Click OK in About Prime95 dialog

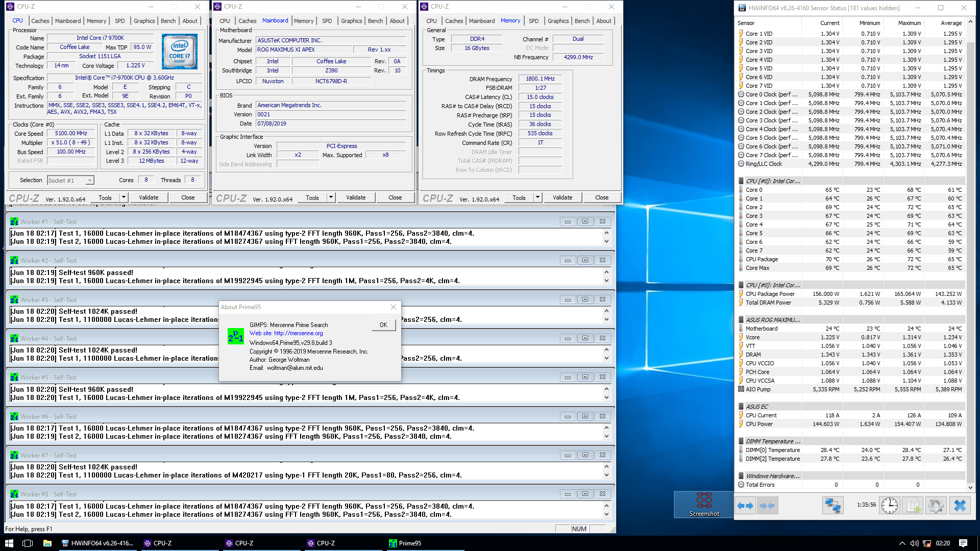point(383,325)
